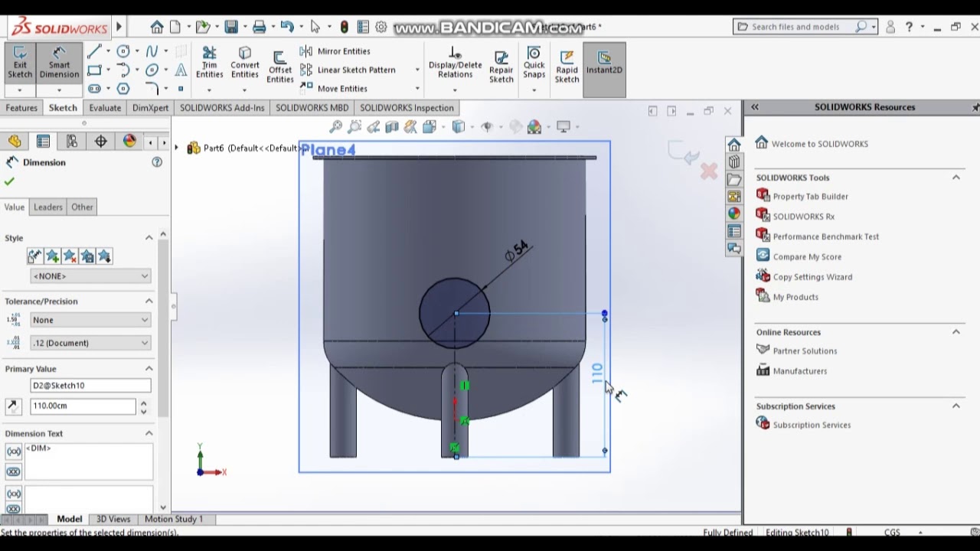Open Dimension help icon
This screenshot has height=551, width=980.
tap(157, 162)
